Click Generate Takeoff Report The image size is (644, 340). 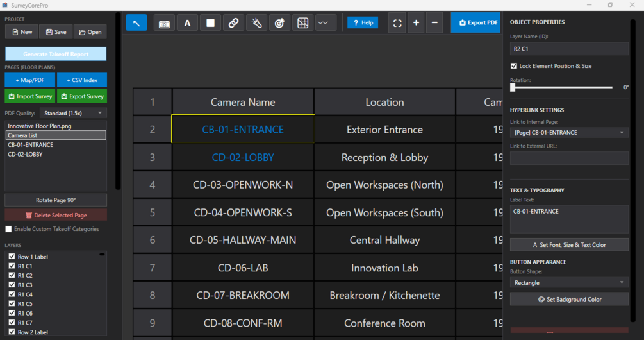[56, 55]
